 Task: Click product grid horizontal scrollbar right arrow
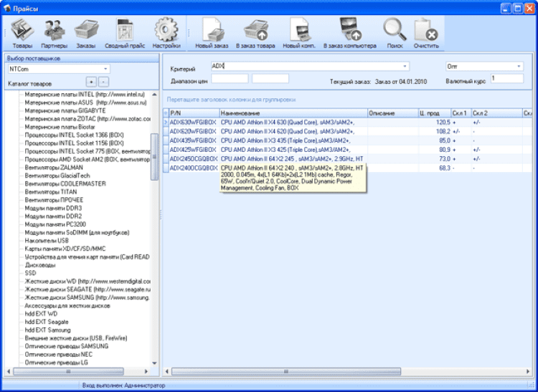528,371
